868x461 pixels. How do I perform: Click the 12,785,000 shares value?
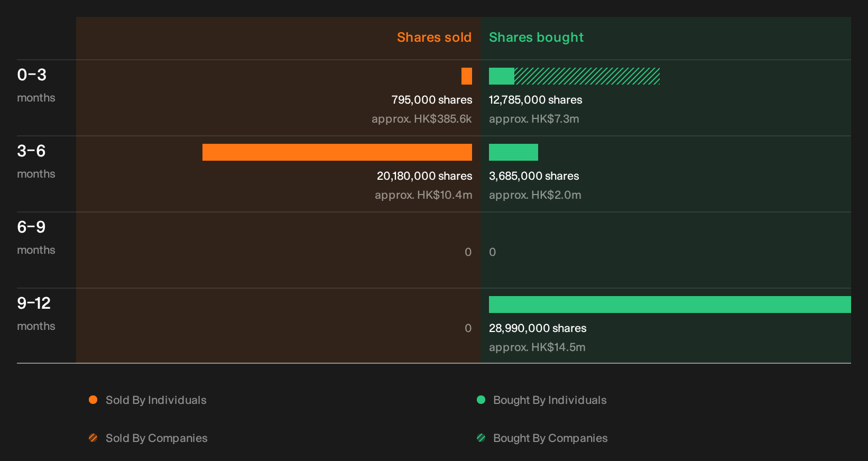(x=535, y=100)
